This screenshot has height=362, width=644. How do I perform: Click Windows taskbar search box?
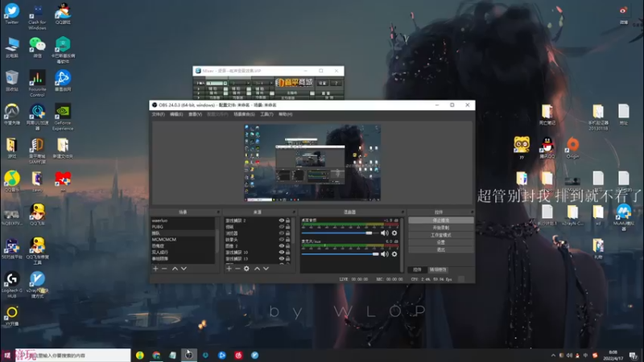73,356
